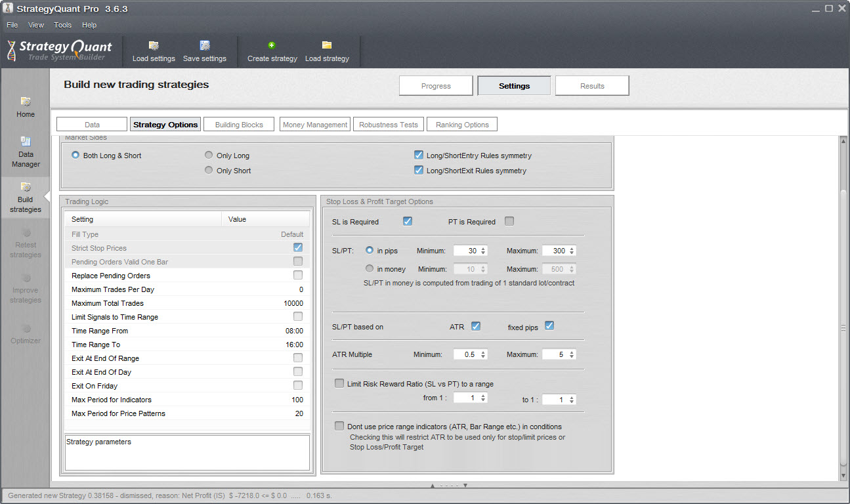Open the Money Management tab
This screenshot has height=504, width=850.
315,124
